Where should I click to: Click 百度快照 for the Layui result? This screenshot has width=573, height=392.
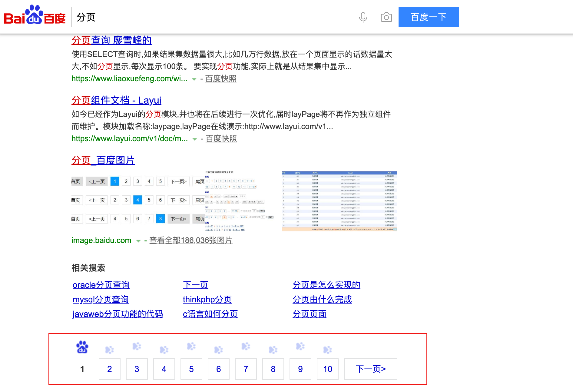221,138
